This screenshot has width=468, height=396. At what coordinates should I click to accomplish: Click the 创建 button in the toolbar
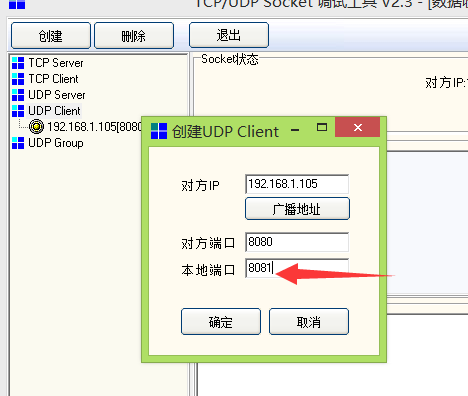51,35
